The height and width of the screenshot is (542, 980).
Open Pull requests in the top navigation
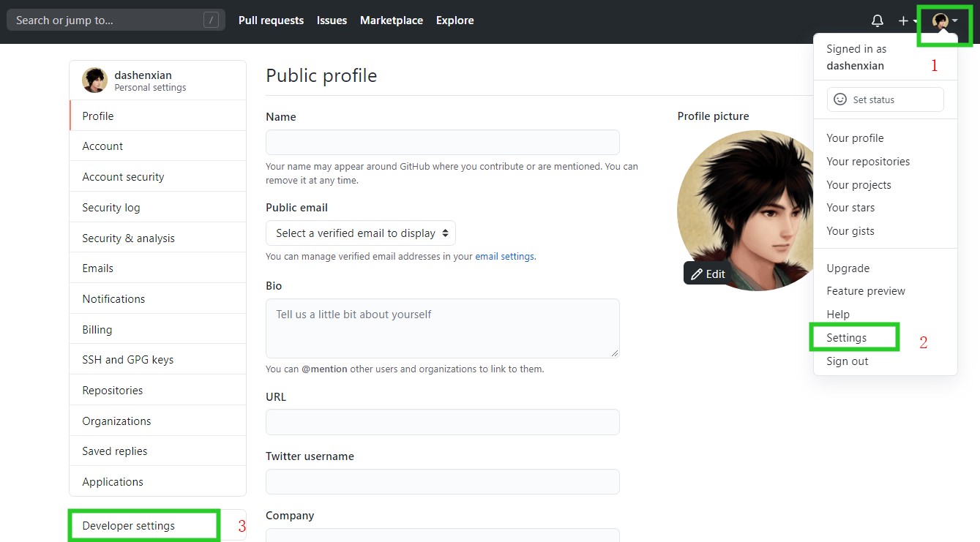(271, 20)
